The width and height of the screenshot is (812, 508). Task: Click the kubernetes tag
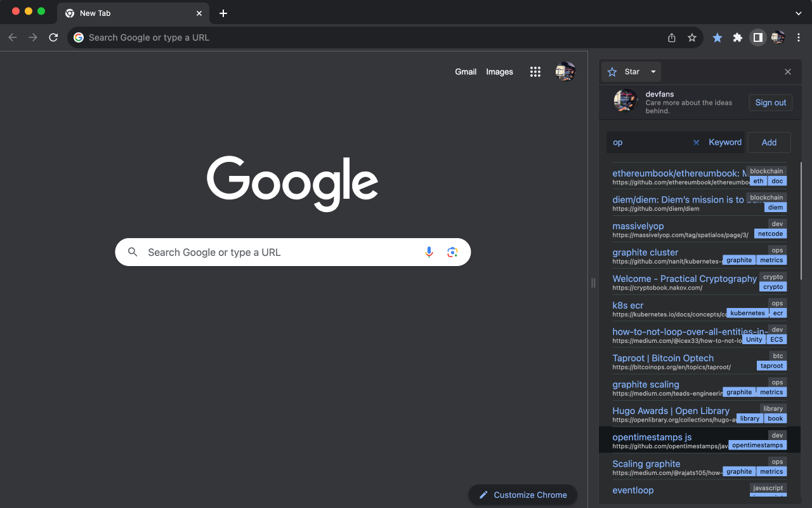click(x=747, y=313)
